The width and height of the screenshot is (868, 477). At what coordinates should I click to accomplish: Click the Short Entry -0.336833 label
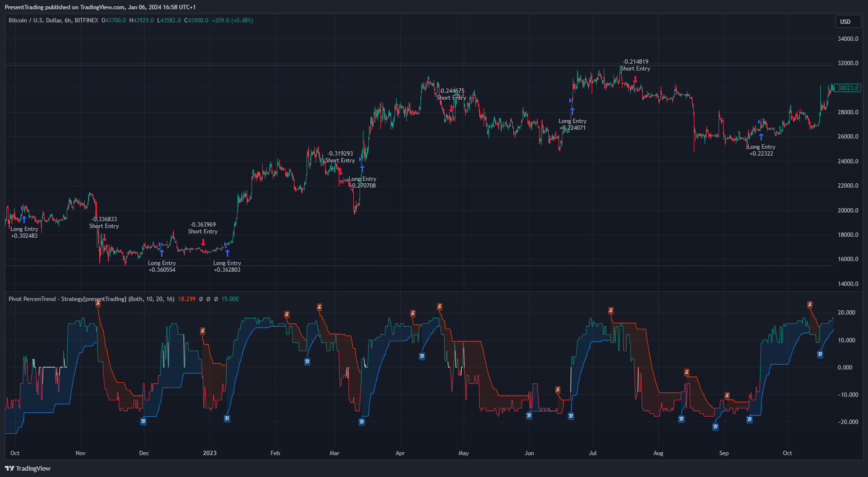104,223
